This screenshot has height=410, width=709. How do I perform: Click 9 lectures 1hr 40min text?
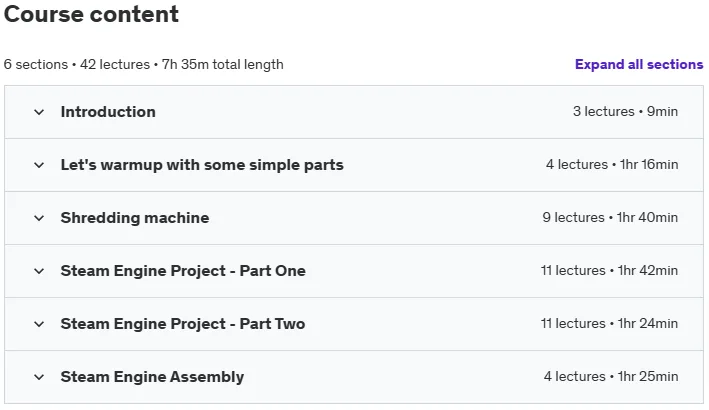(610, 217)
